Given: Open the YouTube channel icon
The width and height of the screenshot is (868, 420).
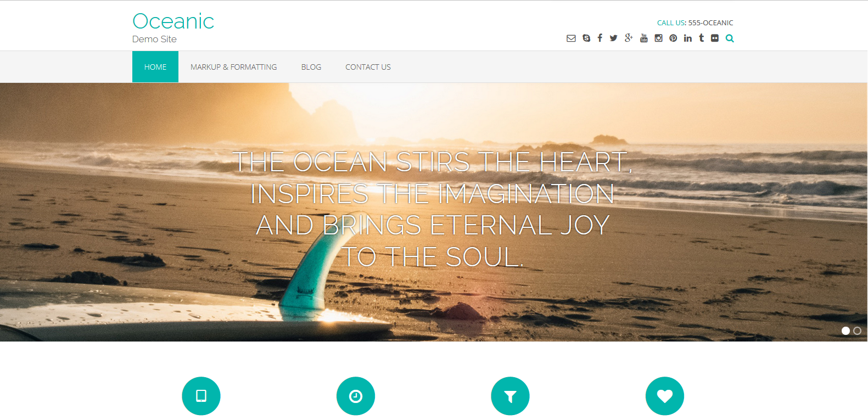Looking at the screenshot, I should tap(644, 38).
